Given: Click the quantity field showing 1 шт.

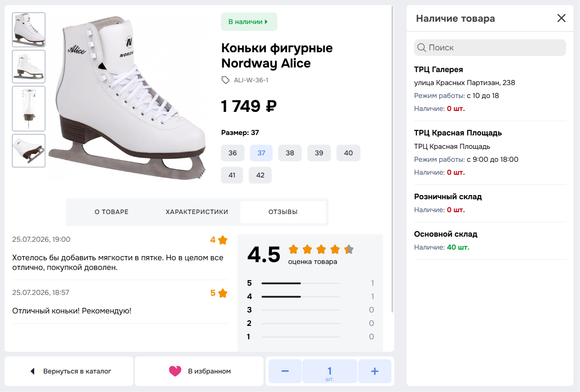Looking at the screenshot, I should tap(330, 371).
